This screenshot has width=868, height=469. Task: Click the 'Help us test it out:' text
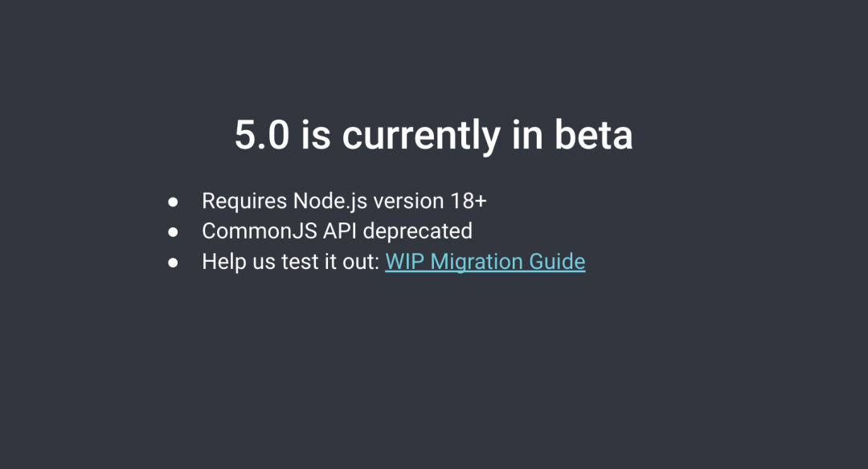click(x=291, y=262)
